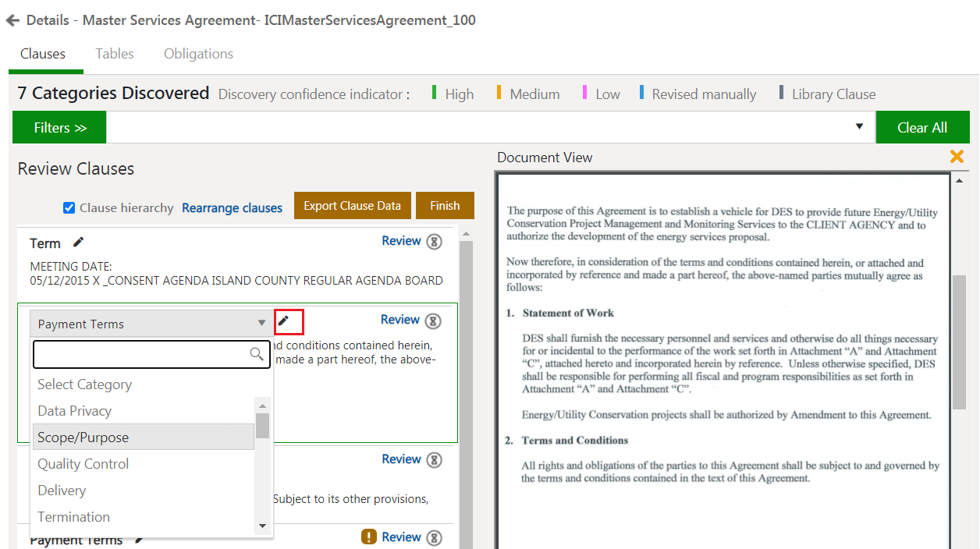Viewport: 980px width, 549px height.
Task: Open the filter selection dropdown arrow
Action: [859, 127]
